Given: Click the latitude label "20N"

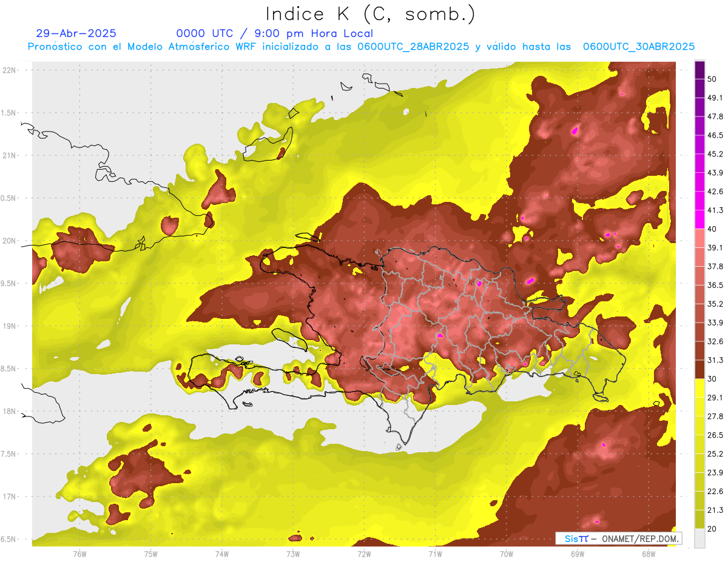Looking at the screenshot, I should [x=10, y=241].
